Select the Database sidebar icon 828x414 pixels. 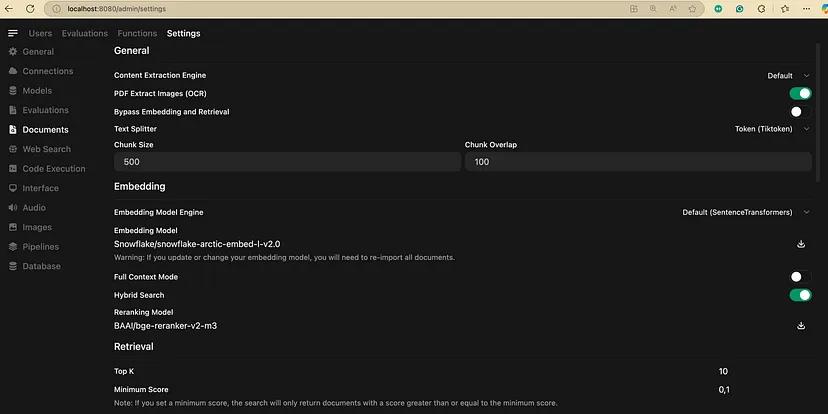(13, 266)
